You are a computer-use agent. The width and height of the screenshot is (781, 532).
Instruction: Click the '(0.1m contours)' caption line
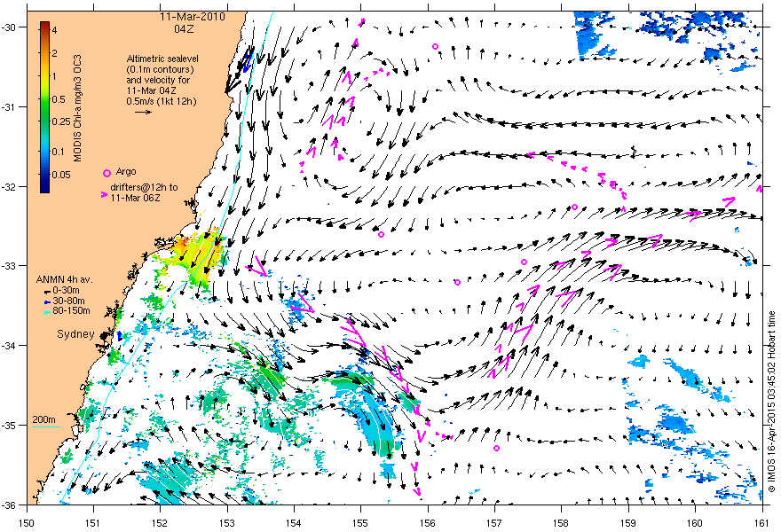(x=160, y=69)
